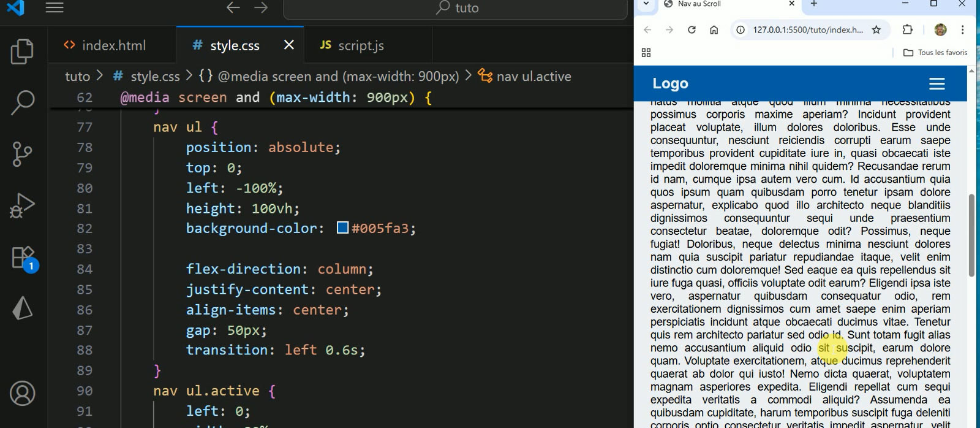
Task: Place cursor on 'flex-direction: column;' line
Action: [280, 269]
